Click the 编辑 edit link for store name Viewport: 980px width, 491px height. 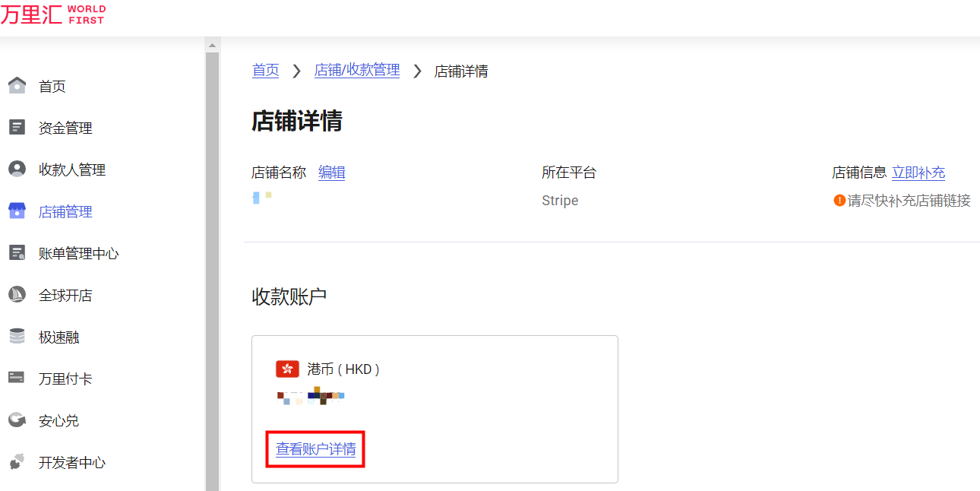[332, 173]
